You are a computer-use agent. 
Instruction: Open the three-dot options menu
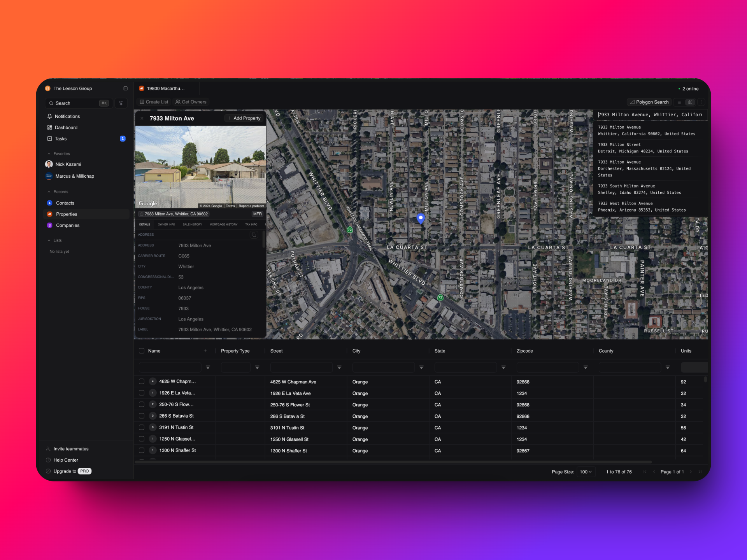pyautogui.click(x=701, y=102)
